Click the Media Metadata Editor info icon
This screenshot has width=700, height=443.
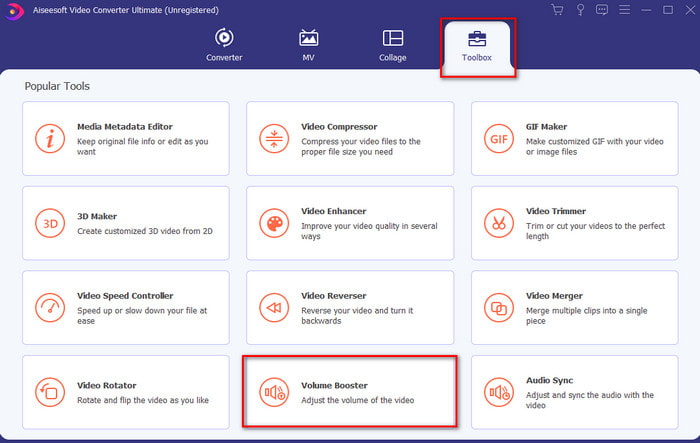pos(50,139)
